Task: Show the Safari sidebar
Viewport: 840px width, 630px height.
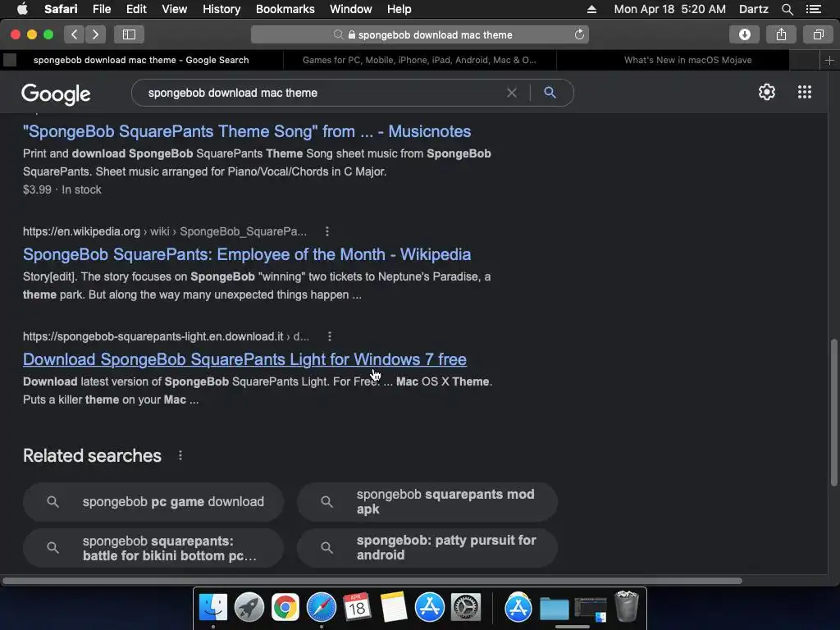Action: pyautogui.click(x=129, y=34)
